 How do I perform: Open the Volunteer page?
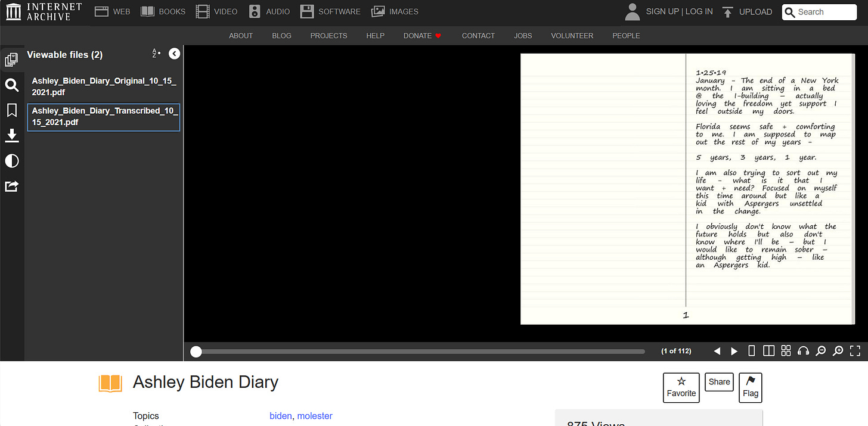coord(572,36)
